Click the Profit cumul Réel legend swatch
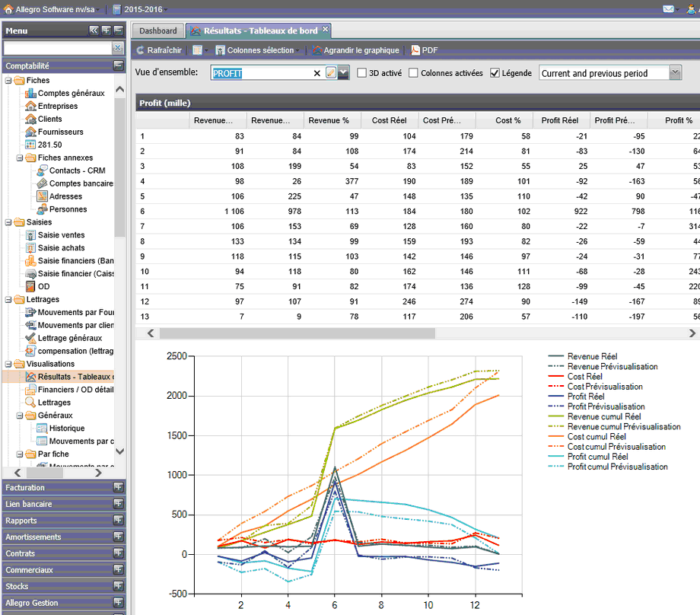 tap(555, 456)
